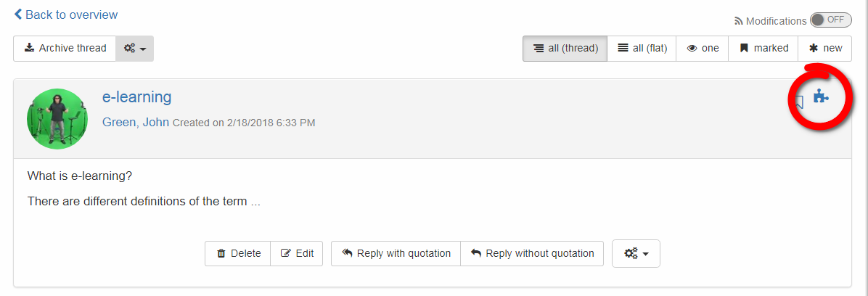
Task: Click the blue puzzle piece icon
Action: (x=820, y=96)
